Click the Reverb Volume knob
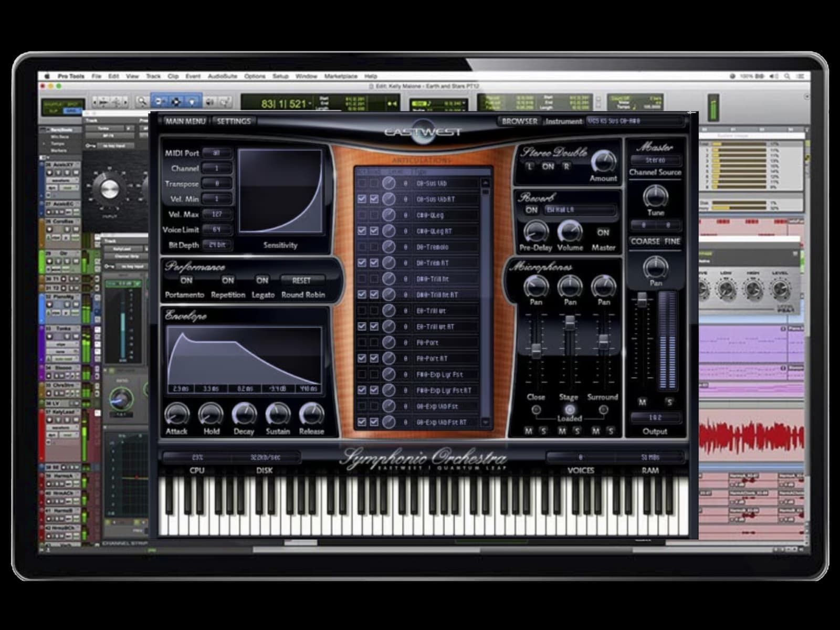 pyautogui.click(x=570, y=232)
